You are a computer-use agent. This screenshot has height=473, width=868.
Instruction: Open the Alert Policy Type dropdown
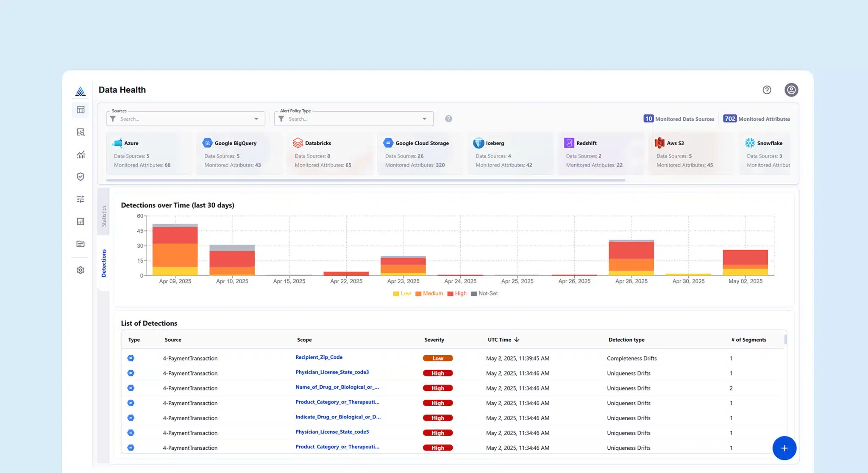(x=424, y=119)
